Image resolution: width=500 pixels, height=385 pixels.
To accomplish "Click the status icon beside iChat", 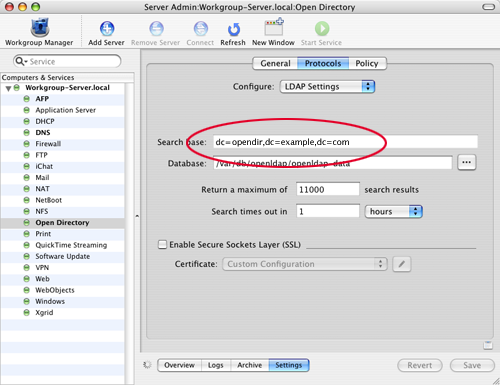I will 27,166.
